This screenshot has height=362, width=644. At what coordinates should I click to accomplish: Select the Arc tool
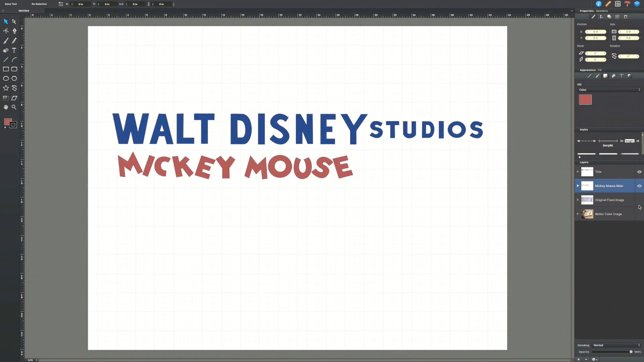click(14, 60)
